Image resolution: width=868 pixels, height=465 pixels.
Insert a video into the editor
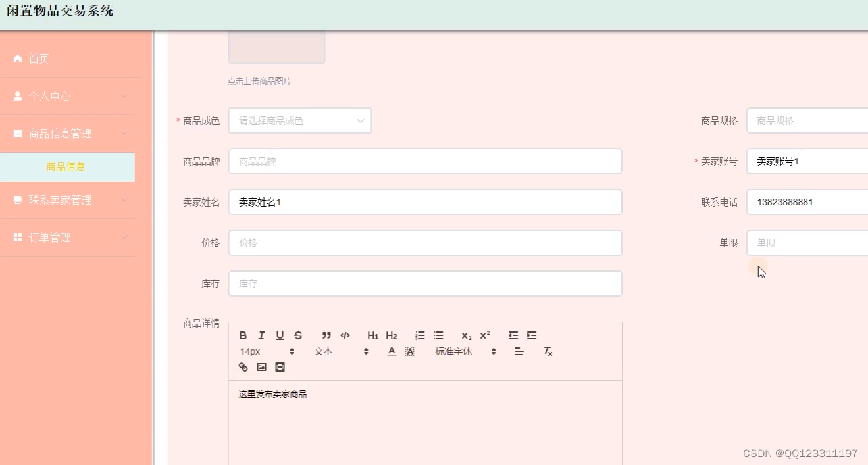pyautogui.click(x=280, y=367)
